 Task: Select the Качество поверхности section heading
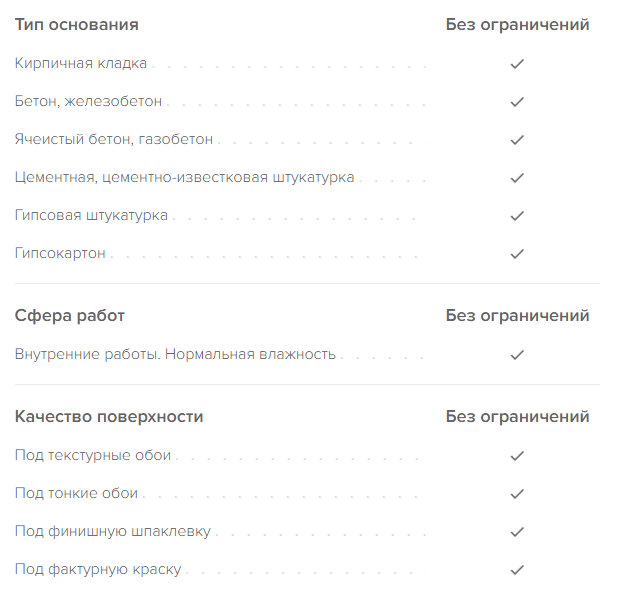point(109,417)
